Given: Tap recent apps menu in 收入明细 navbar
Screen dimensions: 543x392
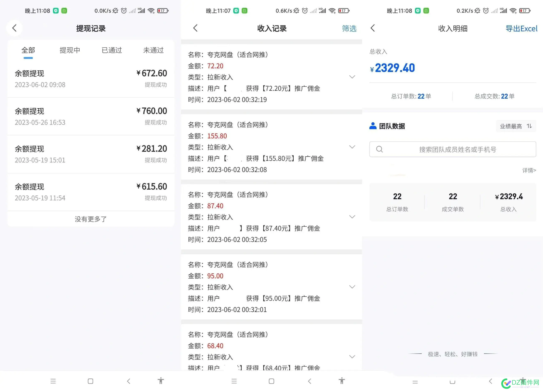Looking at the screenshot, I should pyautogui.click(x=415, y=382).
